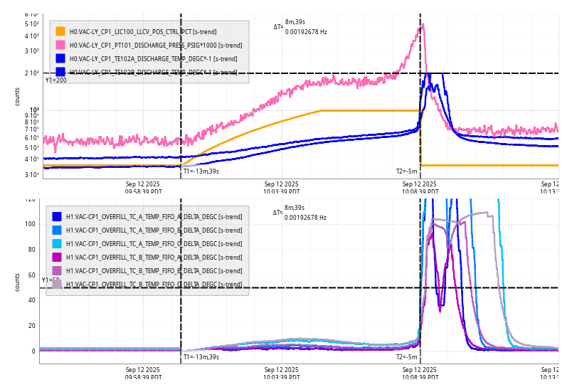
Task: Click the T2=-5m cursor label in bottom plot
Action: tap(407, 356)
